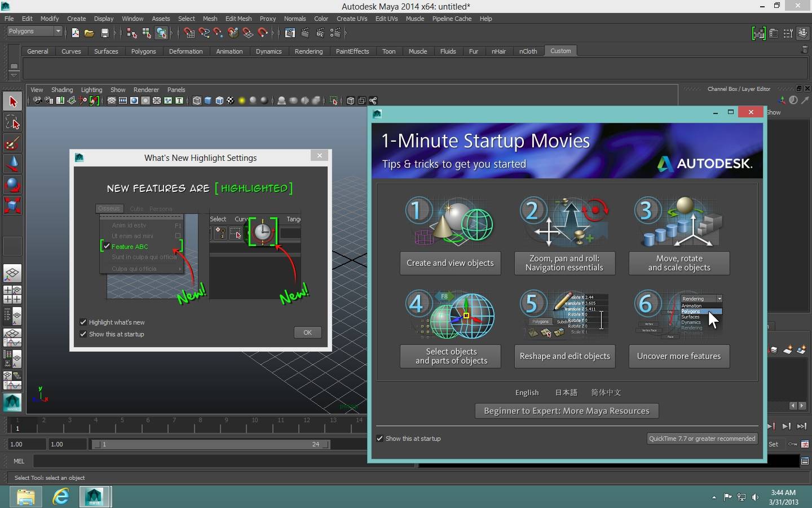Toggle the viewport grid display icon

112,101
